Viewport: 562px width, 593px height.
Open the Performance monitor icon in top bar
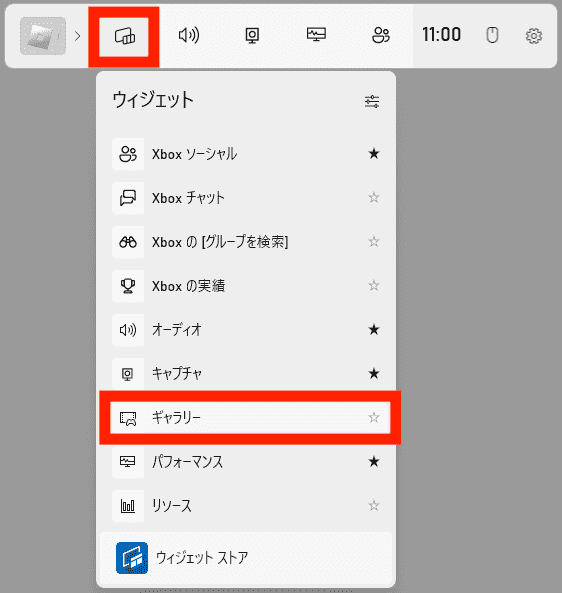(316, 35)
